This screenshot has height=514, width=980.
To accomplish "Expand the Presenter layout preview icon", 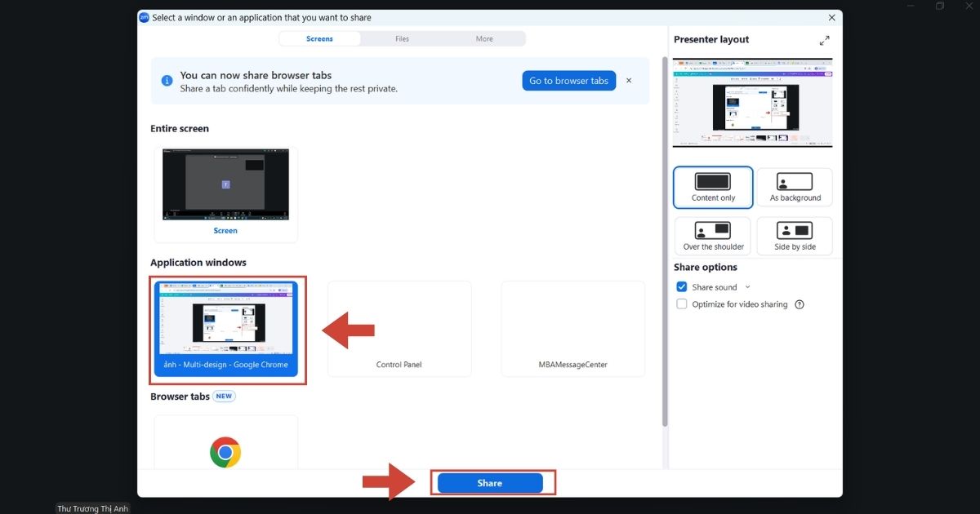I will coord(824,40).
